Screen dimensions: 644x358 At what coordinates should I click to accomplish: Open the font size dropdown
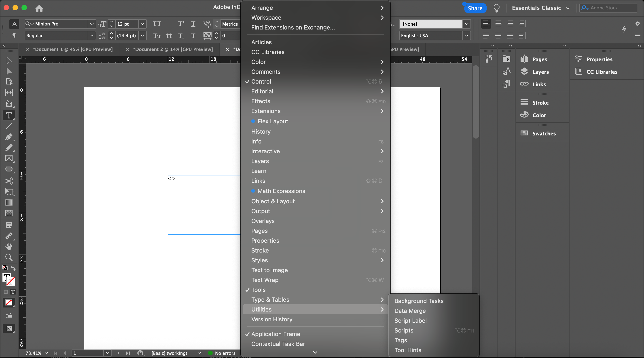click(x=142, y=24)
